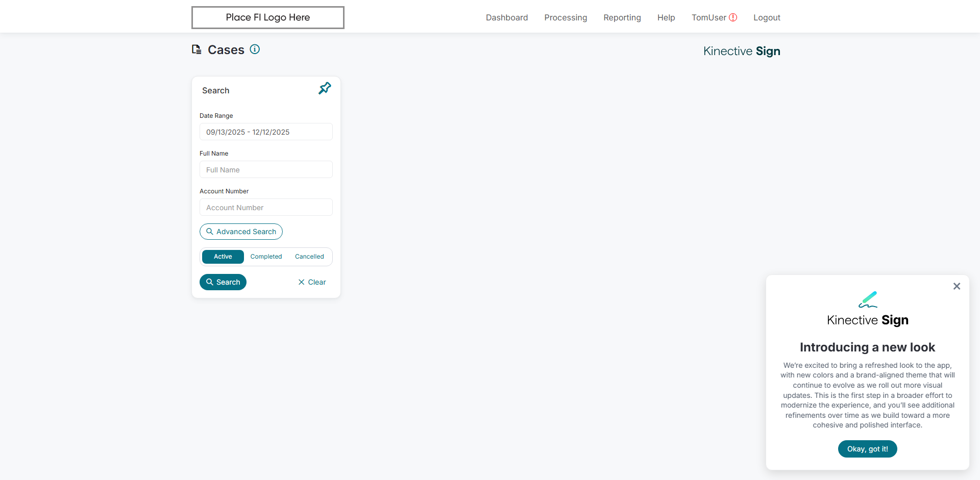Open Advanced Search options
Viewport: 980px width, 480px height.
pos(241,232)
